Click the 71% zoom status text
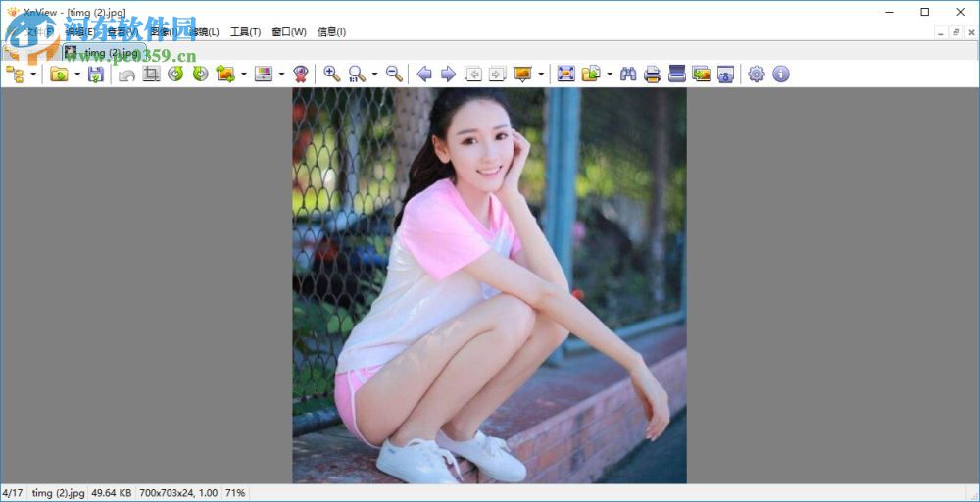 [235, 493]
